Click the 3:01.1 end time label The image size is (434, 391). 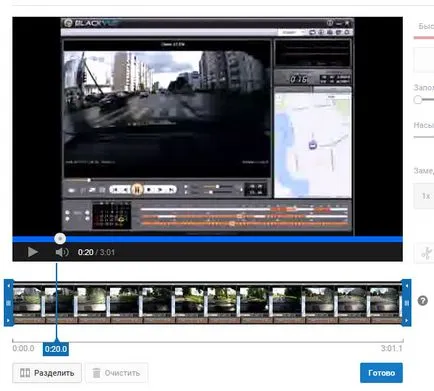coord(391,349)
